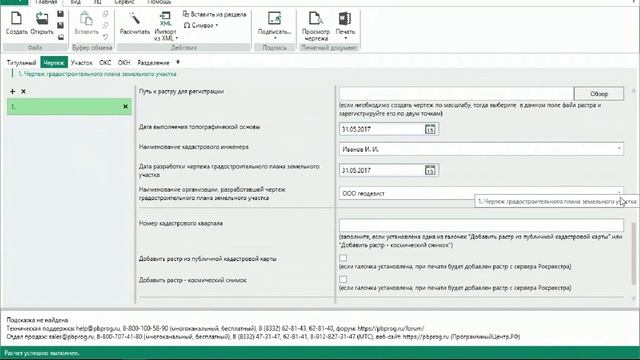Open calendar for drawing development date
This screenshot has height=360, width=640.
point(430,170)
